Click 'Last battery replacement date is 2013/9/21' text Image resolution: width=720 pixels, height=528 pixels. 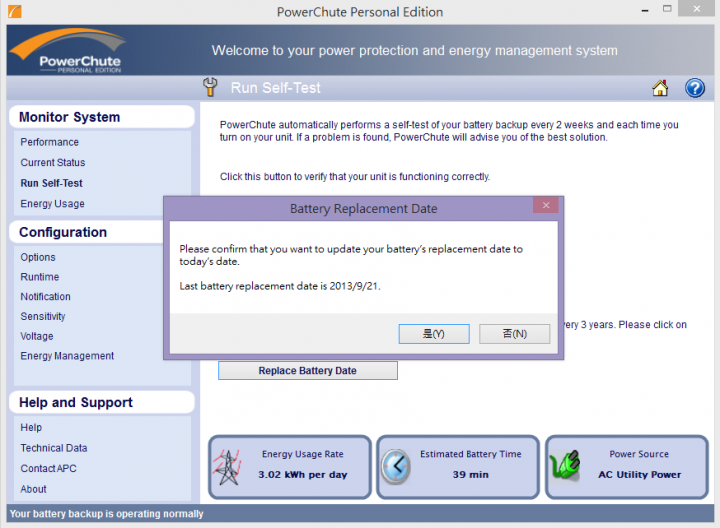coord(280,286)
